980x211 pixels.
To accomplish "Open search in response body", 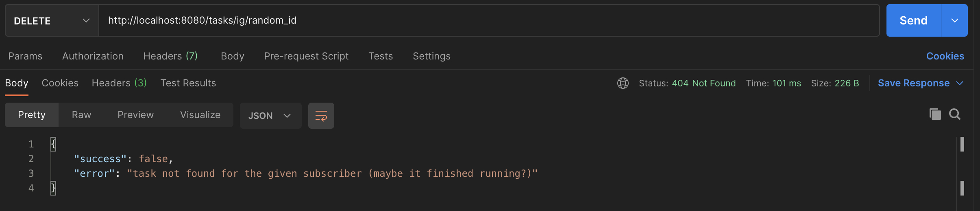I will pyautogui.click(x=955, y=114).
